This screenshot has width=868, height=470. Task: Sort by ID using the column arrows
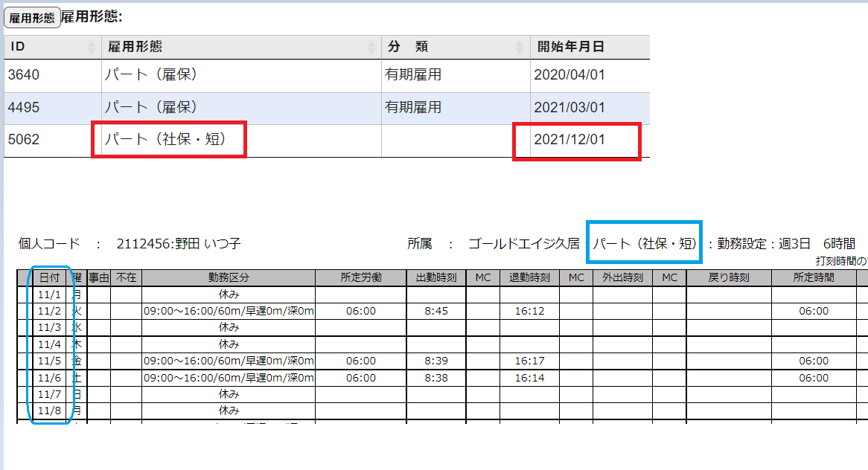coord(93,47)
